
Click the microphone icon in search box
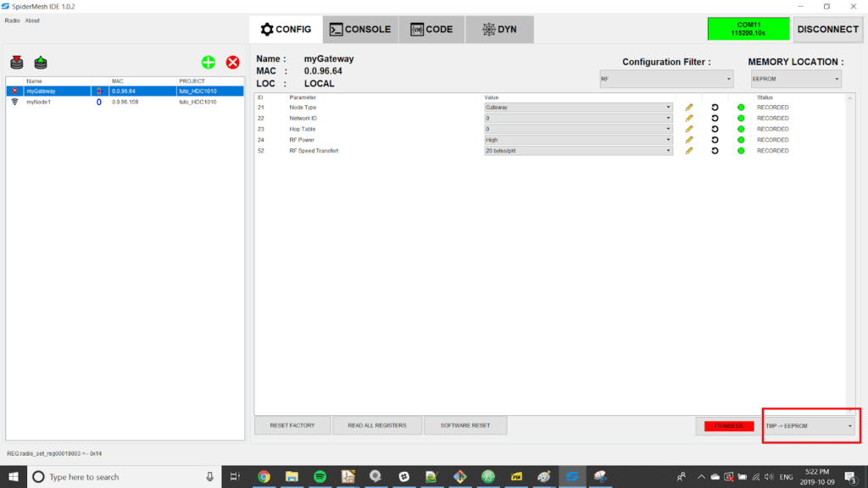coord(210,476)
